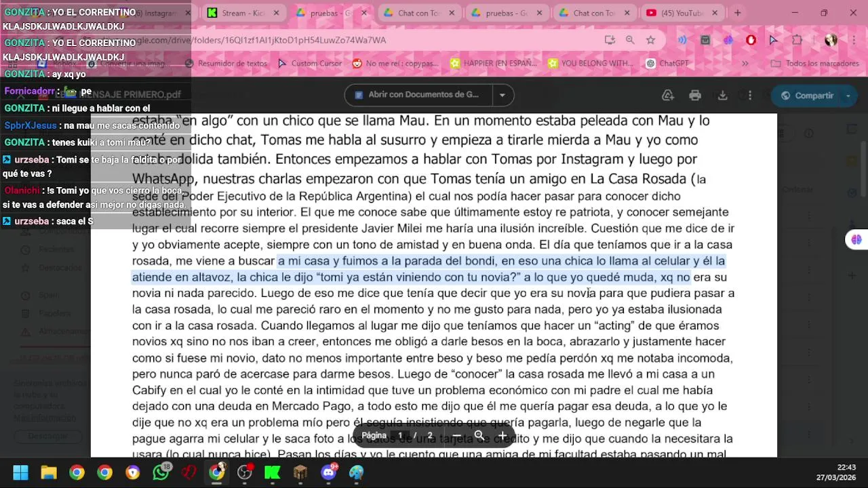Open 'Todos los marcadores' folder

click(x=815, y=63)
